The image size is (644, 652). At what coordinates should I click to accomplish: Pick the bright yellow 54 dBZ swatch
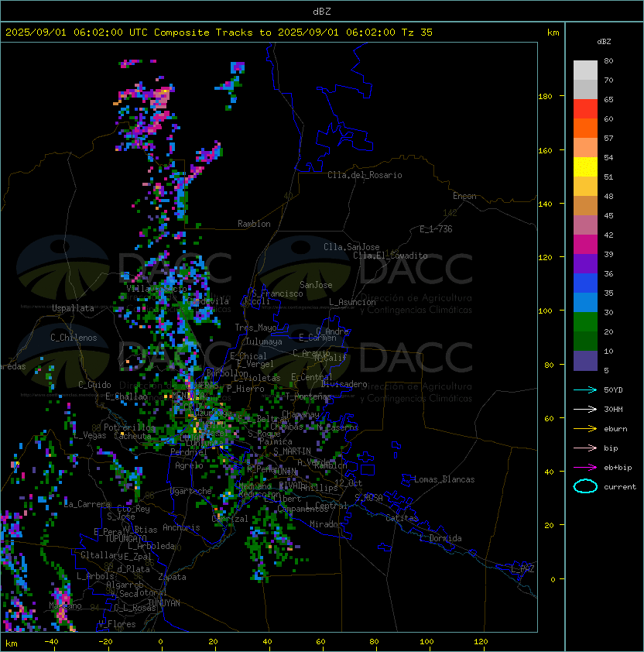click(585, 167)
